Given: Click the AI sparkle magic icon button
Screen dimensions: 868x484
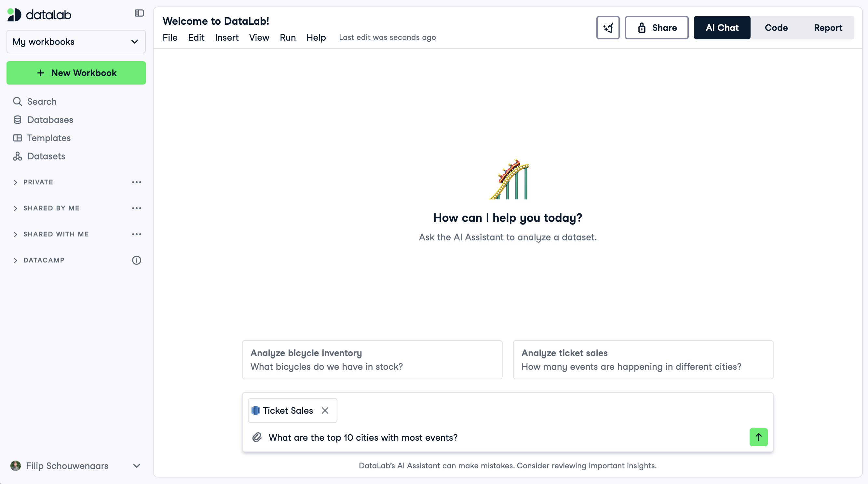Looking at the screenshot, I should click(x=607, y=28).
